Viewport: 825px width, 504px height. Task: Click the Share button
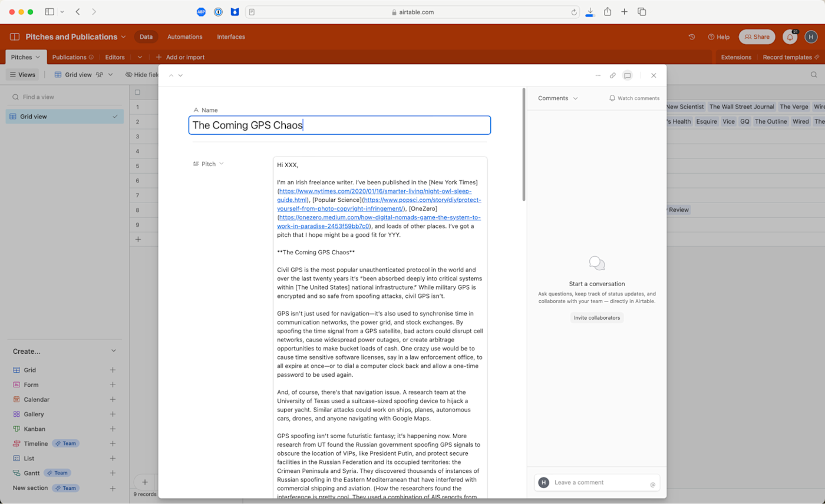click(757, 37)
